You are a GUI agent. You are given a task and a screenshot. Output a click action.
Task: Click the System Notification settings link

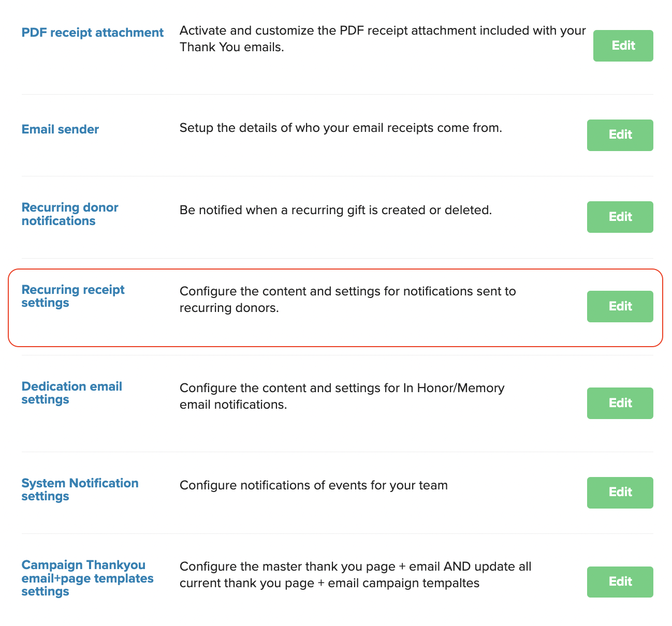pos(80,489)
